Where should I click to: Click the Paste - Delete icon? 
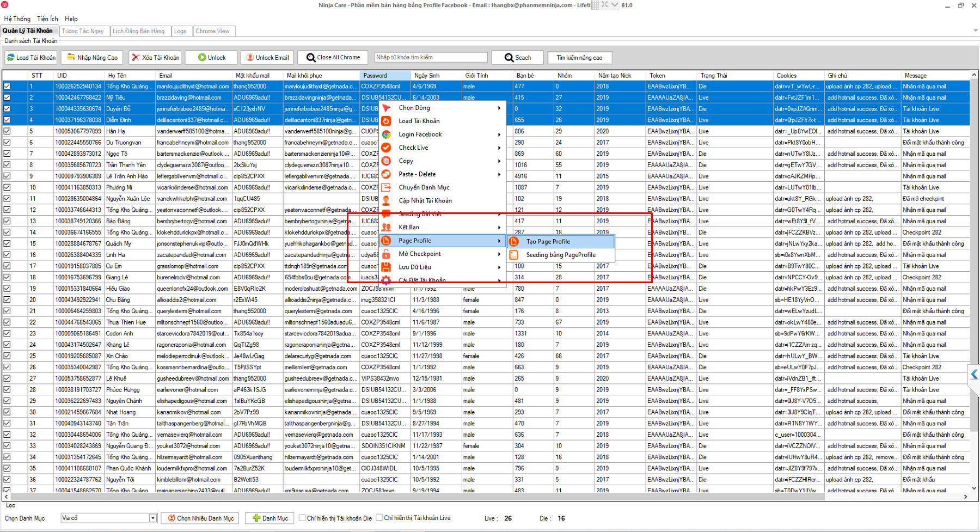[386, 174]
